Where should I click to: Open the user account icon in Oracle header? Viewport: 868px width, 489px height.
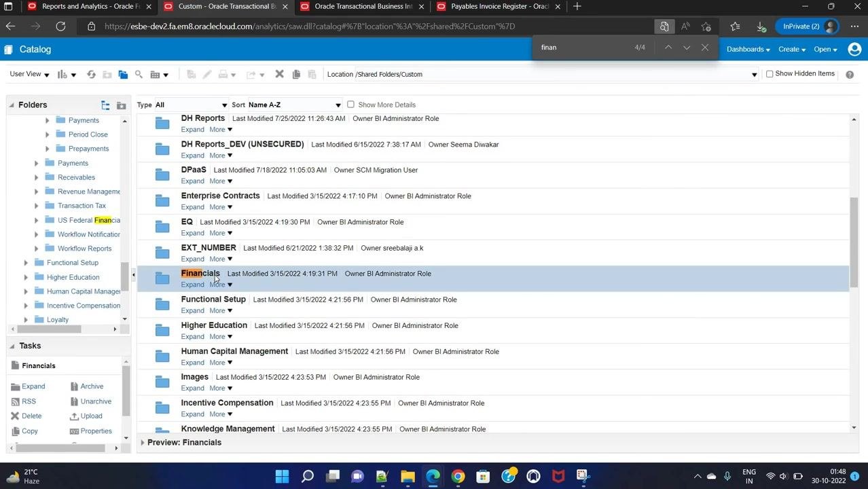[x=855, y=49]
